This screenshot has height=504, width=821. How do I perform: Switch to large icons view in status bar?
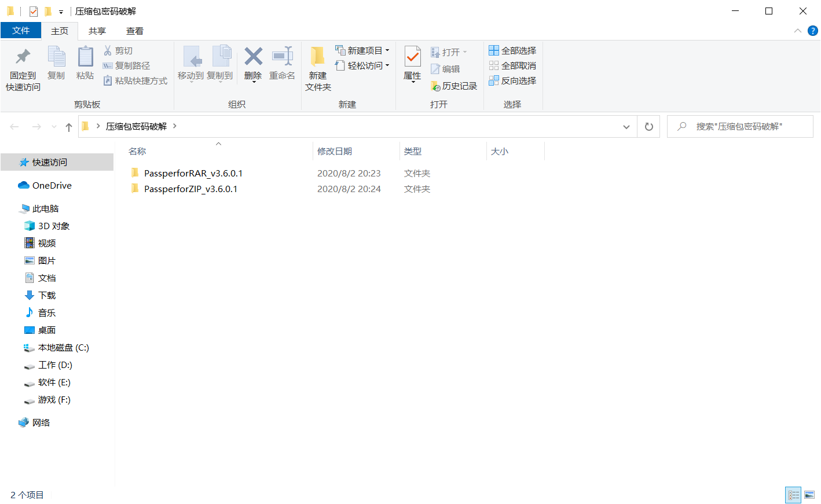[x=808, y=495]
